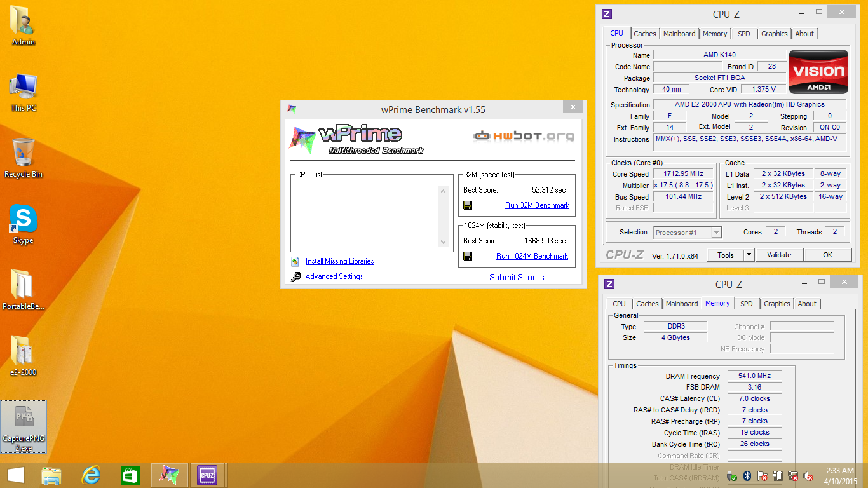Open the Graphics tab in top CPU-Z window
The image size is (868, 488).
775,34
